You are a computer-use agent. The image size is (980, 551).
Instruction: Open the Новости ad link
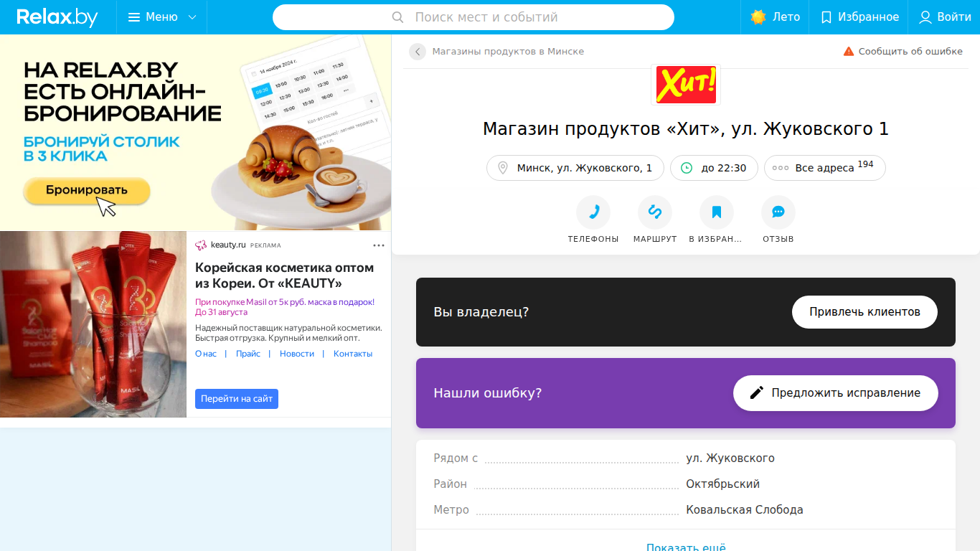pos(297,354)
